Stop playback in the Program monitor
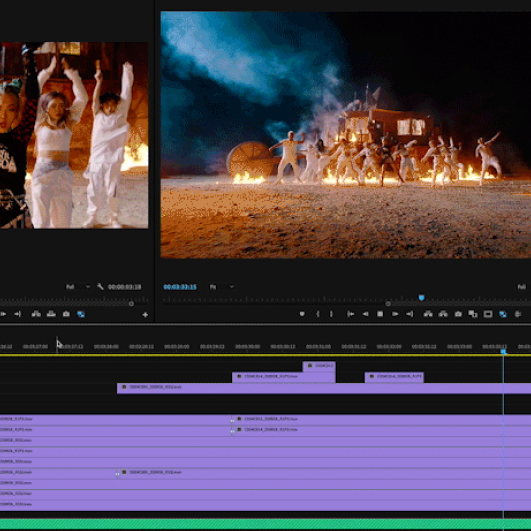 380,314
